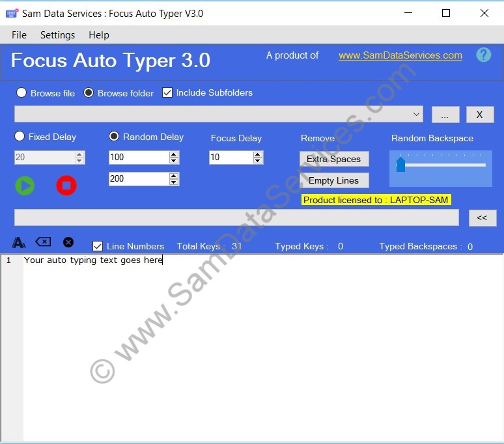Open the File menu
Viewport: 504px width, 444px height.
click(x=19, y=35)
